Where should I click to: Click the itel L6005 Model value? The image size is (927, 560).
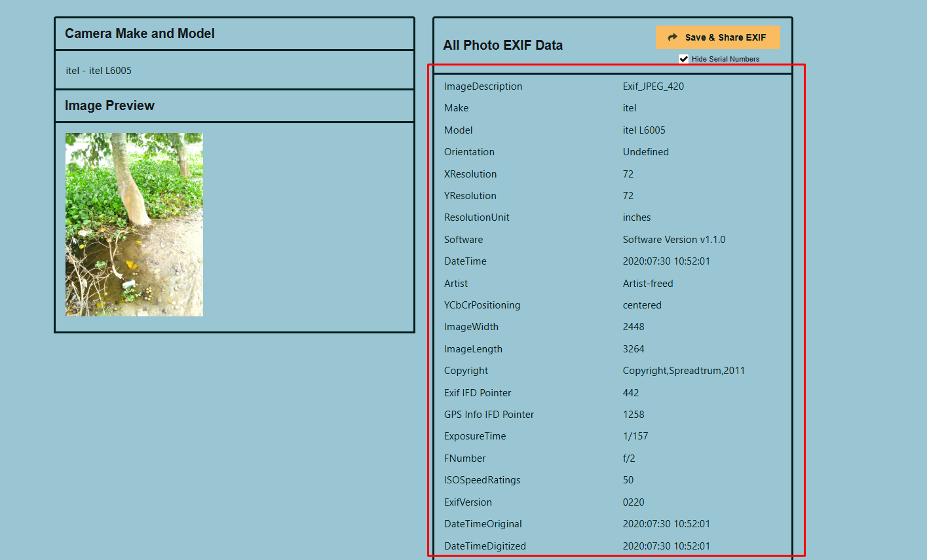coord(645,130)
